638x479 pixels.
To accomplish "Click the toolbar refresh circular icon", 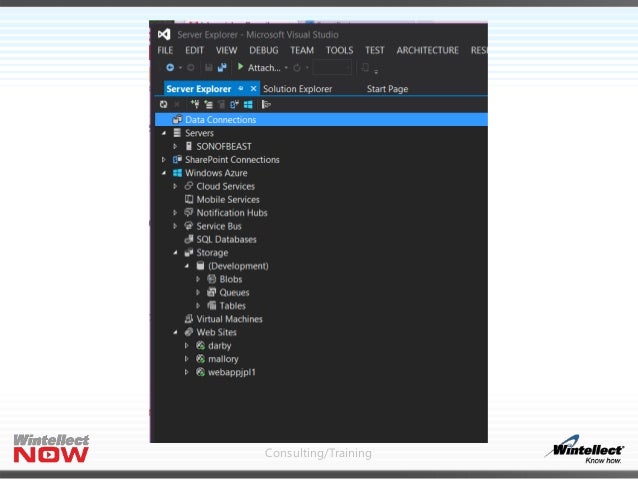I will [297, 68].
